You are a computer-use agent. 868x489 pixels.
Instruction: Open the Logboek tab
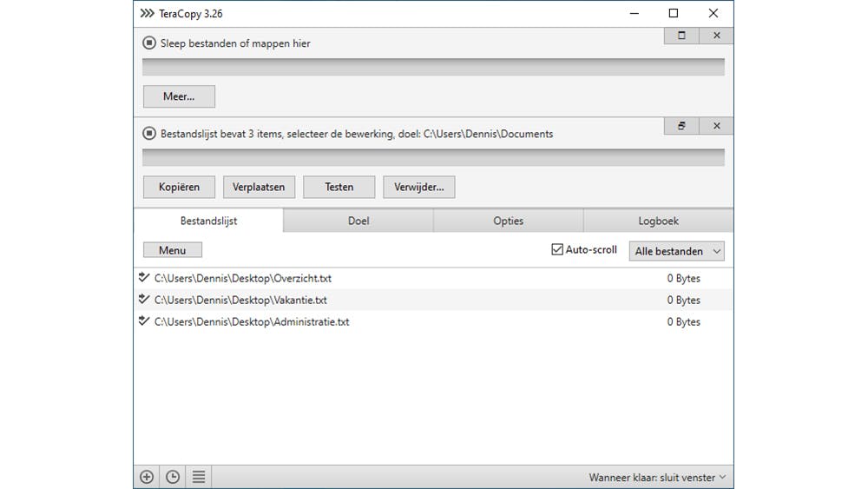tap(658, 221)
